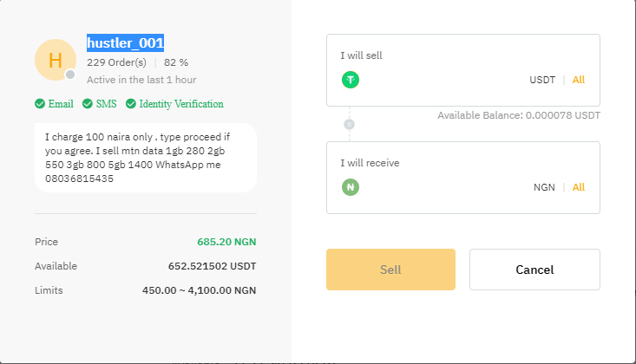The image size is (636, 364).
Task: Click the green USDT Tether icon
Action: (x=351, y=80)
